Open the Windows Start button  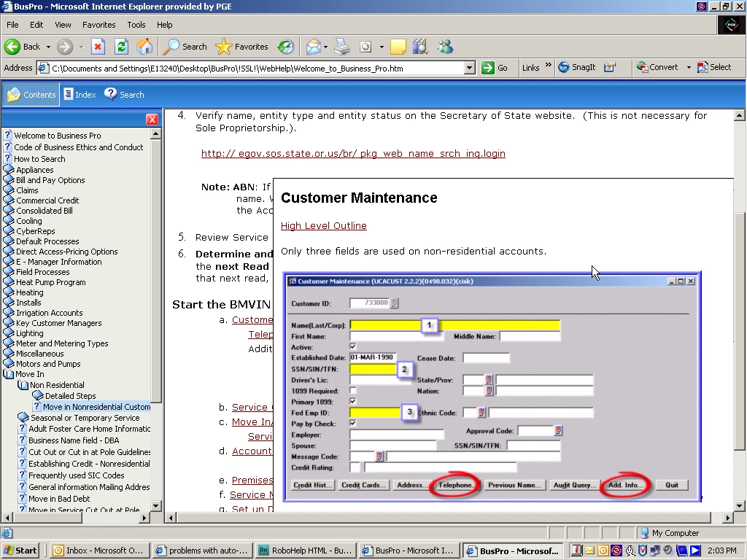20,551
